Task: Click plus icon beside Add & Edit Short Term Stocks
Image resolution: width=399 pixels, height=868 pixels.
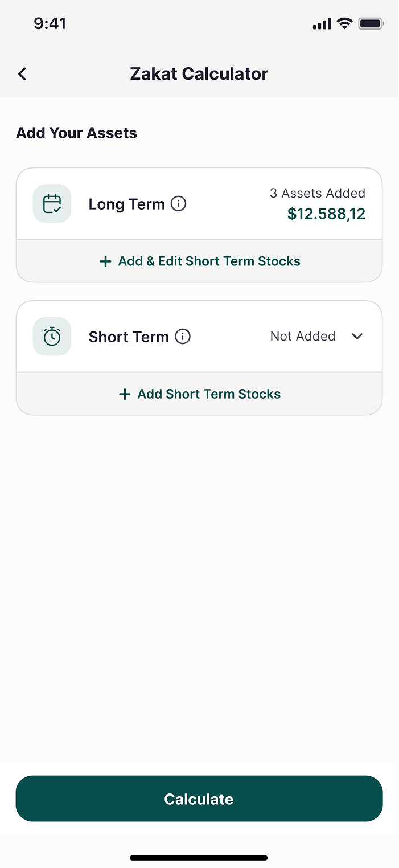Action: tap(105, 261)
